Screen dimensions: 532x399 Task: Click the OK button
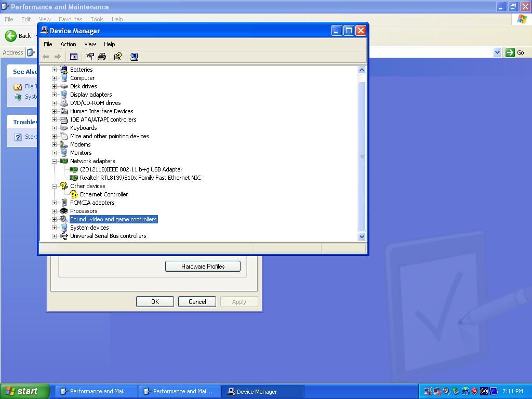pos(155,302)
